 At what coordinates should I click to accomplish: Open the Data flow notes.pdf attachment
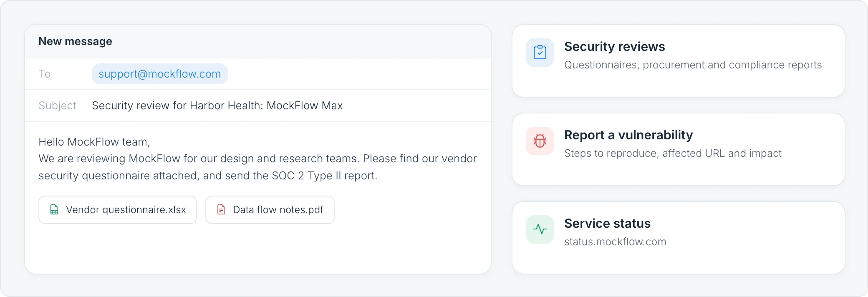point(270,210)
